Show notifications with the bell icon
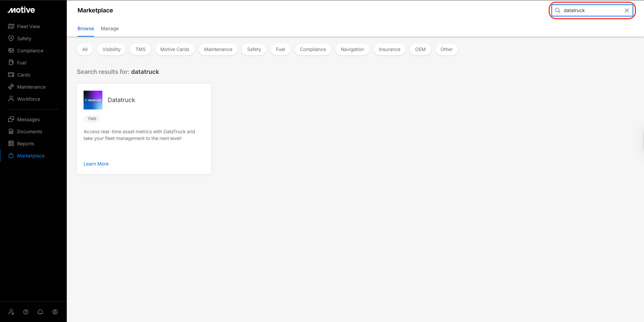The height and width of the screenshot is (322, 644). pyautogui.click(x=40, y=312)
